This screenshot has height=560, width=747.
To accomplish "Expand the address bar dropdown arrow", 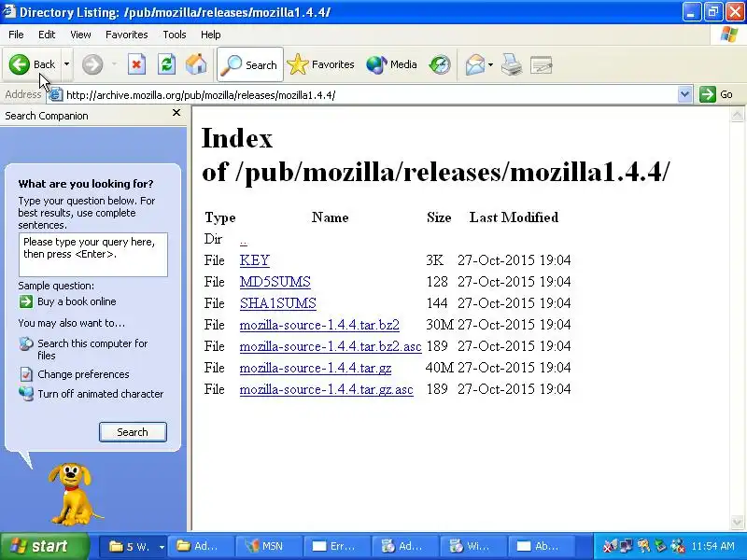I will [684, 94].
